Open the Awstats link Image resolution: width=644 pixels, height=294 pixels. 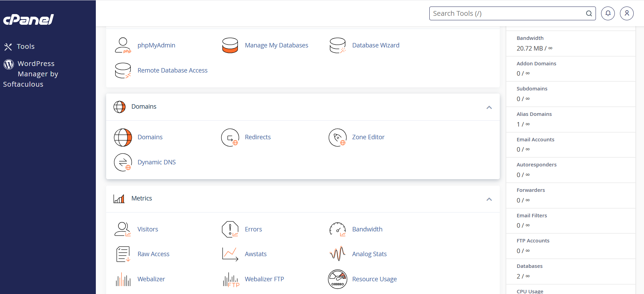(x=256, y=254)
